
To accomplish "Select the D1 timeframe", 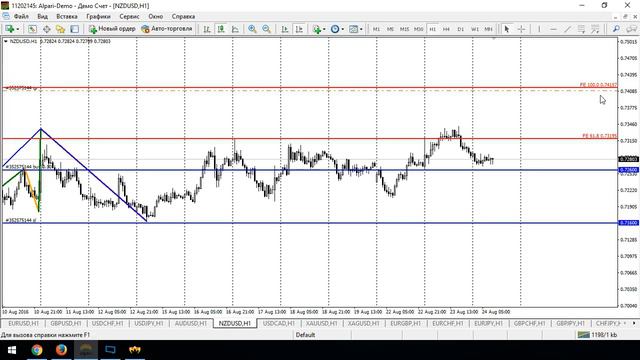I will (x=461, y=29).
